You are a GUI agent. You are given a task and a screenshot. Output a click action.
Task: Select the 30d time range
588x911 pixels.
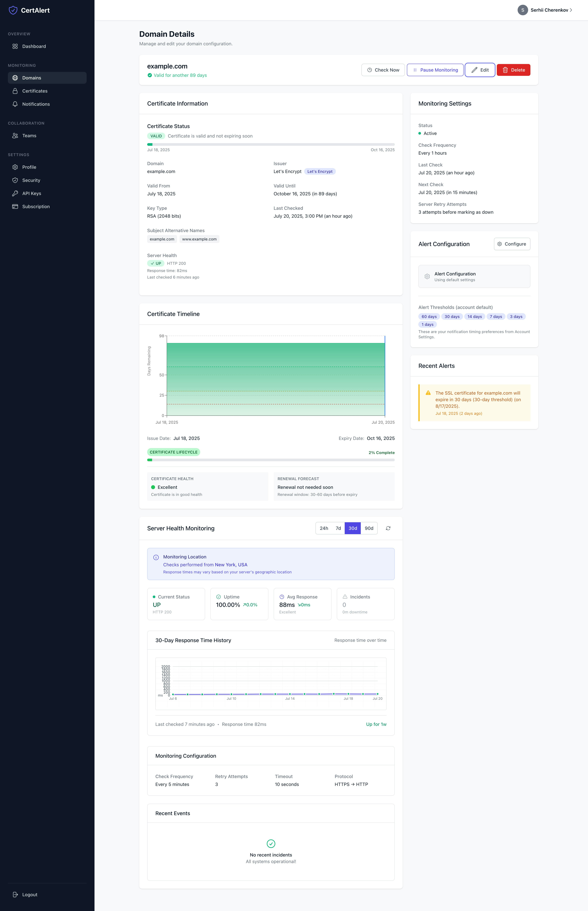353,528
